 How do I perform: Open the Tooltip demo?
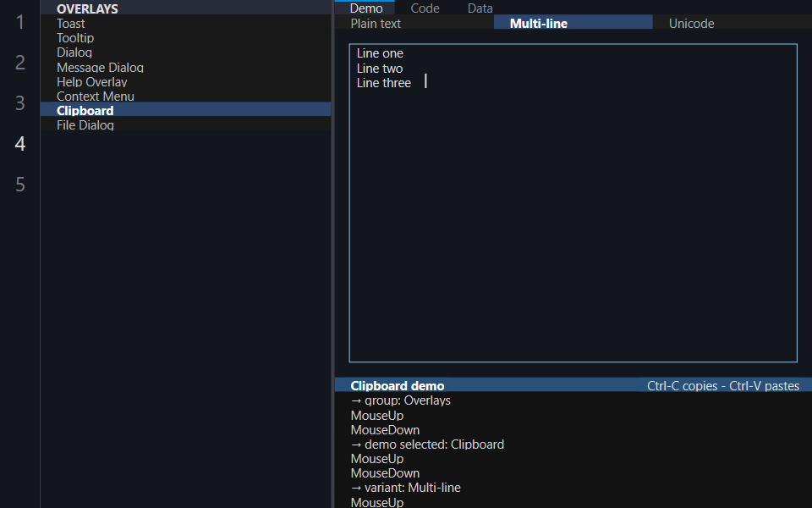(x=185, y=38)
